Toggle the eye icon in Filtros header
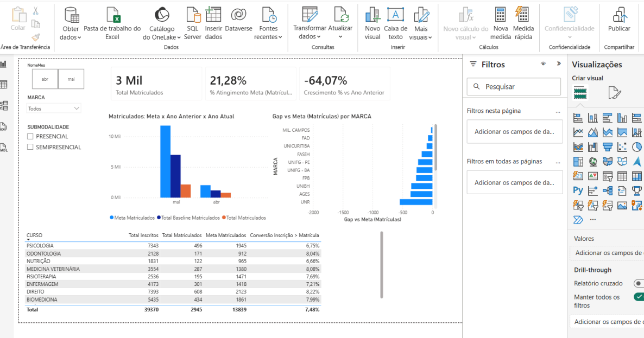The height and width of the screenshot is (338, 644). click(x=543, y=64)
